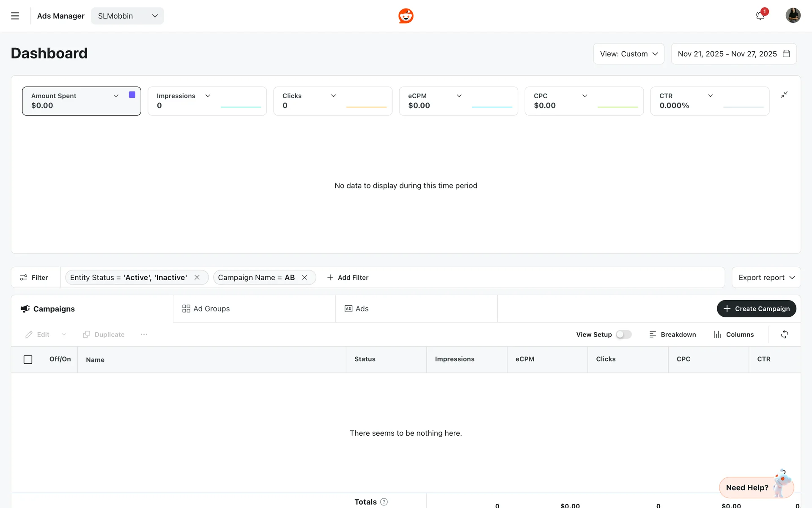The image size is (812, 508).
Task: Open the SLMobbin account dropdown
Action: coord(127,16)
